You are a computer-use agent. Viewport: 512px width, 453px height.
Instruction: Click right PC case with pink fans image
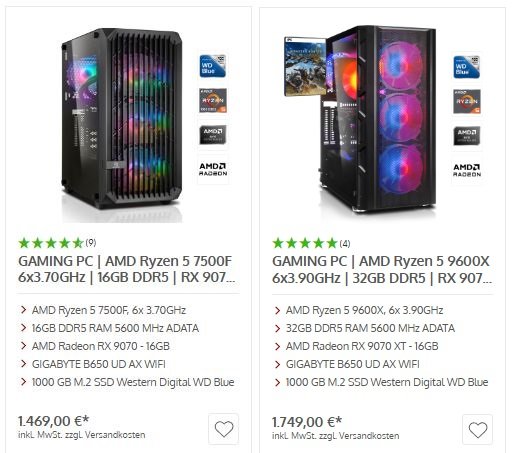(x=378, y=120)
